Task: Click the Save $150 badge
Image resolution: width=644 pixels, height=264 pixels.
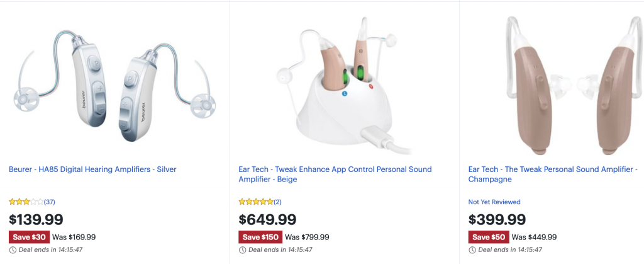Action: (x=261, y=237)
